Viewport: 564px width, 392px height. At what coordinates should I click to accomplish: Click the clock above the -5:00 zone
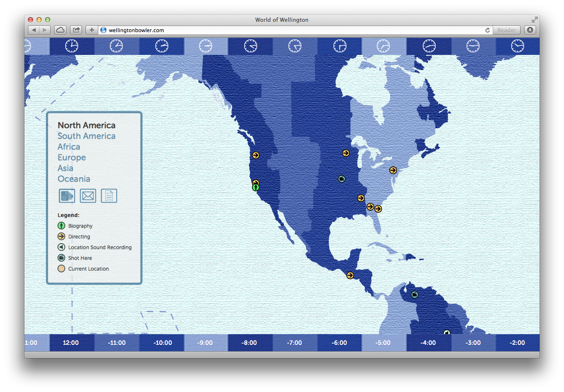coord(383,46)
